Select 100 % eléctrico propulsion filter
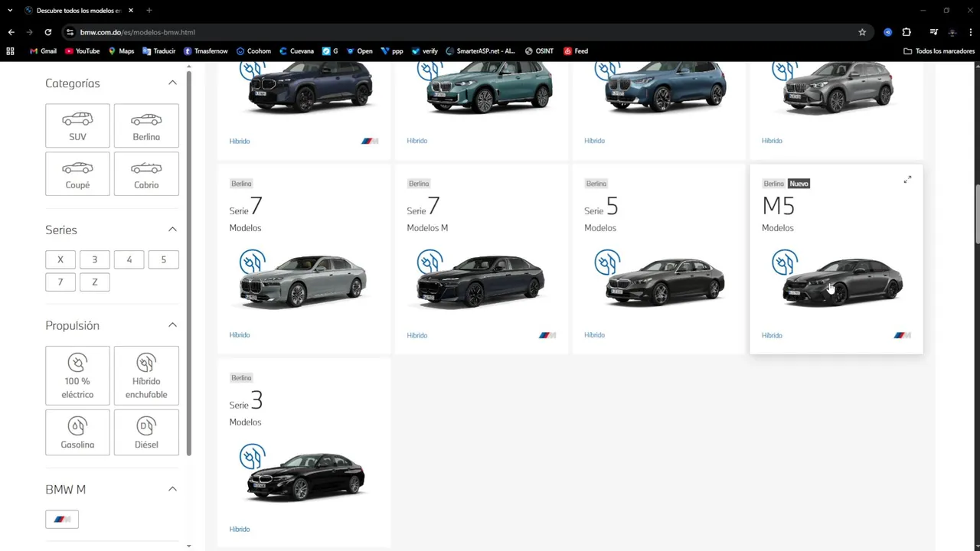Viewport: 980px width, 551px height. click(x=77, y=375)
